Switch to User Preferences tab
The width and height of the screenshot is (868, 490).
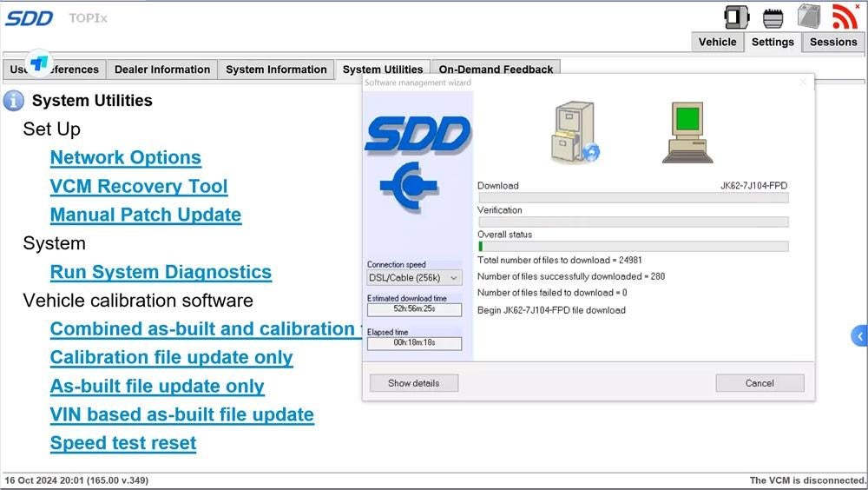(54, 70)
